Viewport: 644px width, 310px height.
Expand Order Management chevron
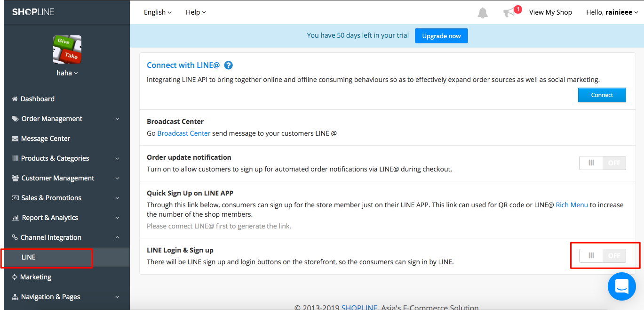coord(118,119)
